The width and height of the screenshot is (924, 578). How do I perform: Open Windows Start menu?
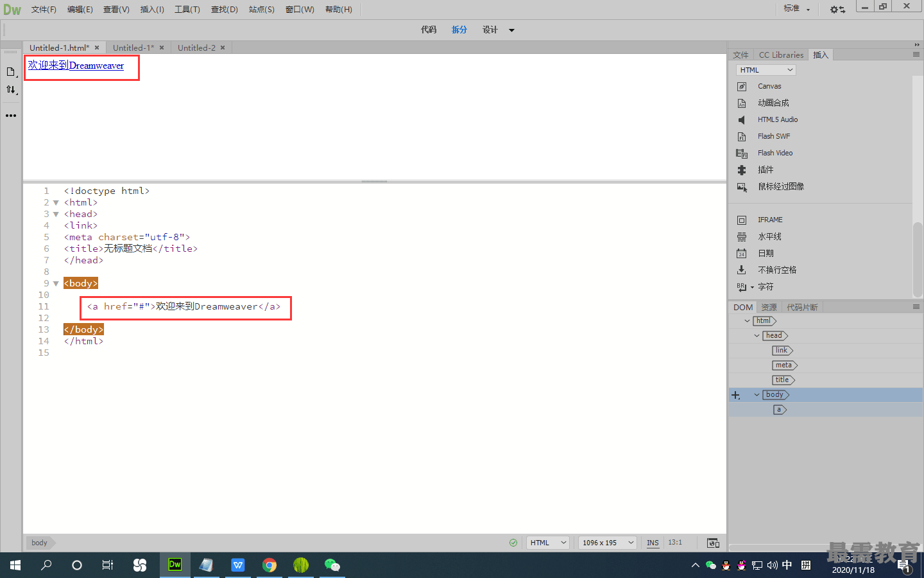click(x=15, y=565)
